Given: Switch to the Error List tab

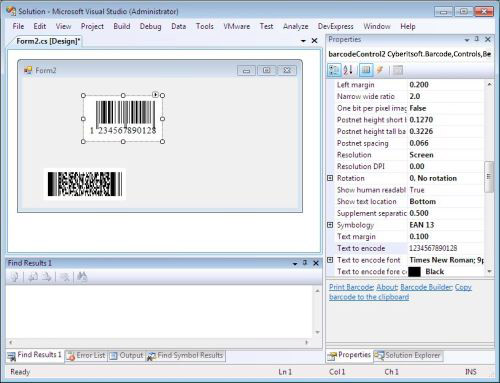Looking at the screenshot, I should [x=86, y=356].
